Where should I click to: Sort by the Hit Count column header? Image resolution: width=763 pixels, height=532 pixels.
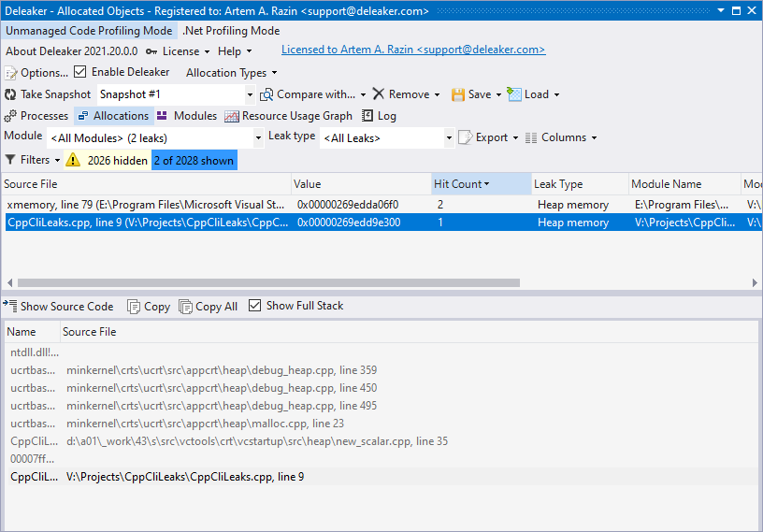pos(481,184)
